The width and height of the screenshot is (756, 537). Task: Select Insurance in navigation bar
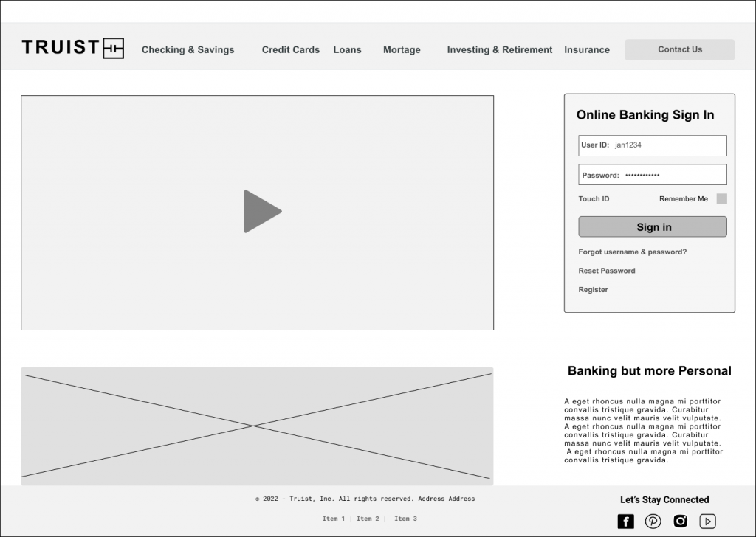587,50
